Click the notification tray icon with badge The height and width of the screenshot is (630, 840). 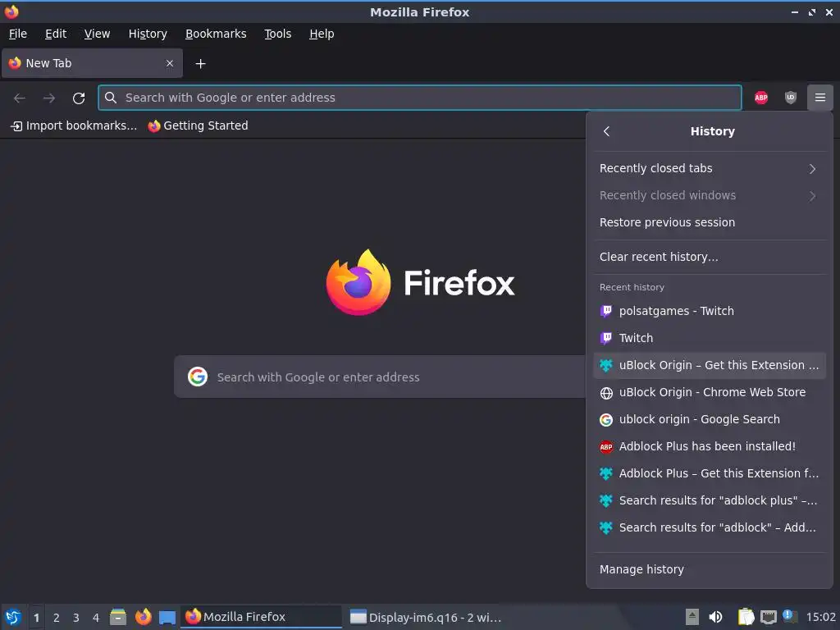[790, 616]
